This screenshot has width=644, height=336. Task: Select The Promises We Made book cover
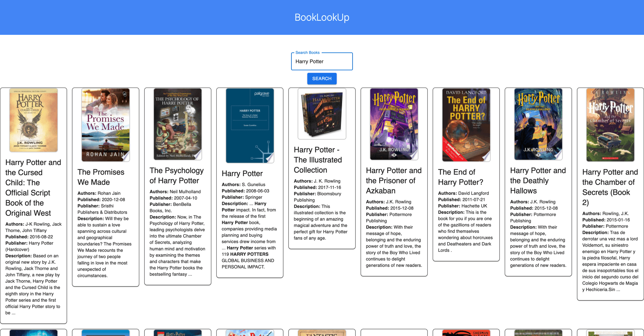[105, 125]
